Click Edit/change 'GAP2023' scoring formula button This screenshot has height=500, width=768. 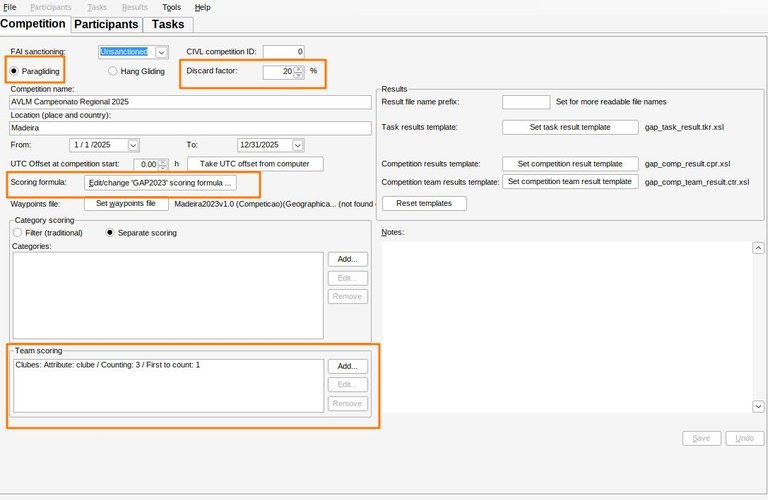click(x=160, y=183)
